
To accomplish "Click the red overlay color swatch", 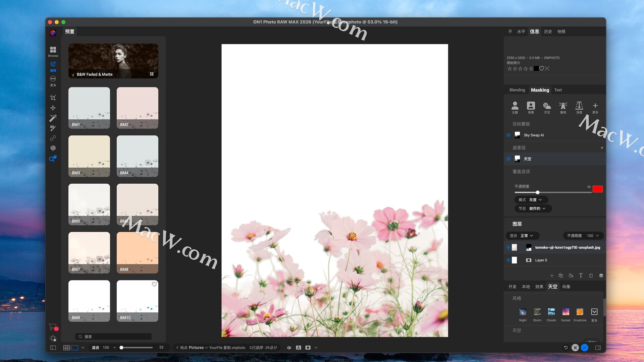I will point(597,189).
